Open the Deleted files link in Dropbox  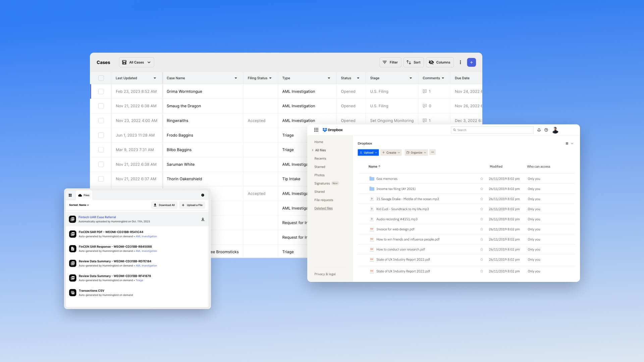[323, 208]
